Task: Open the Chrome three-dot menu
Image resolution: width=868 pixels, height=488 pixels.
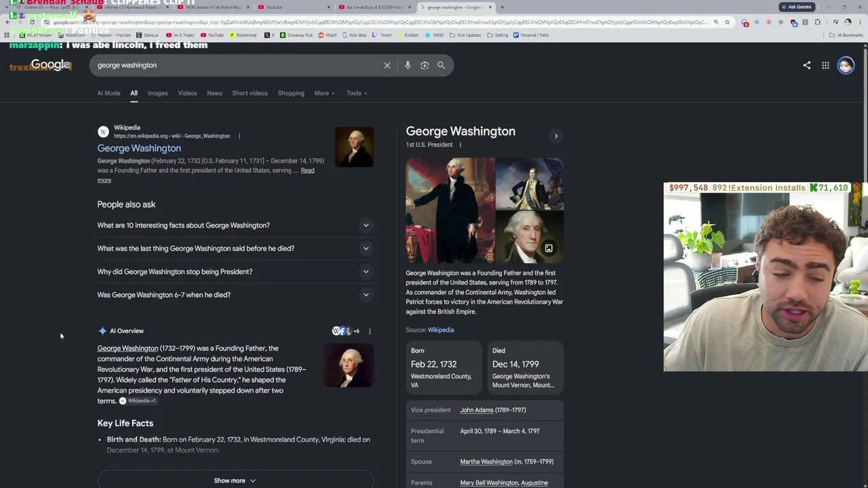Action: tap(859, 22)
